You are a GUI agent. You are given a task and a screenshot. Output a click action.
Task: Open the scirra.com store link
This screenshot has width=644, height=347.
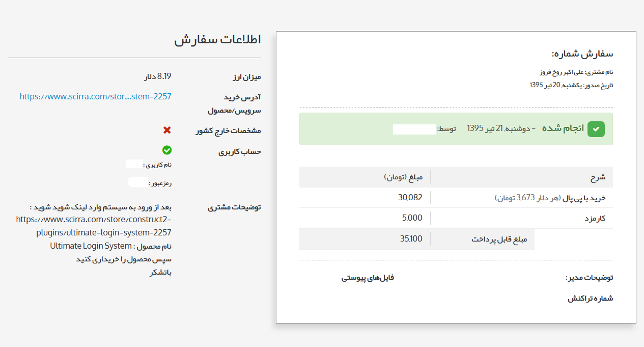click(x=96, y=96)
